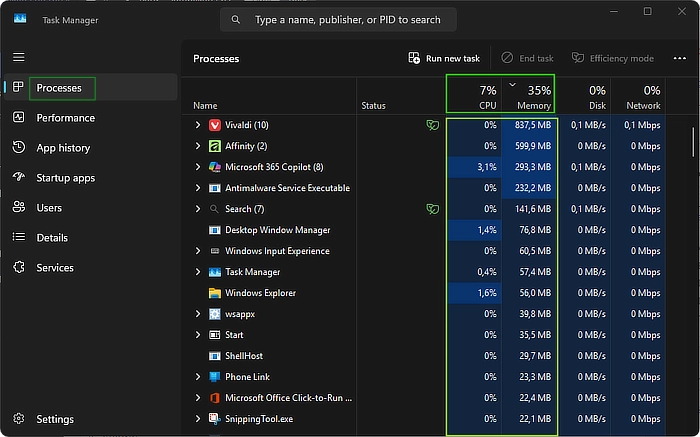
Task: Open the Performance tab
Action: pos(91,117)
